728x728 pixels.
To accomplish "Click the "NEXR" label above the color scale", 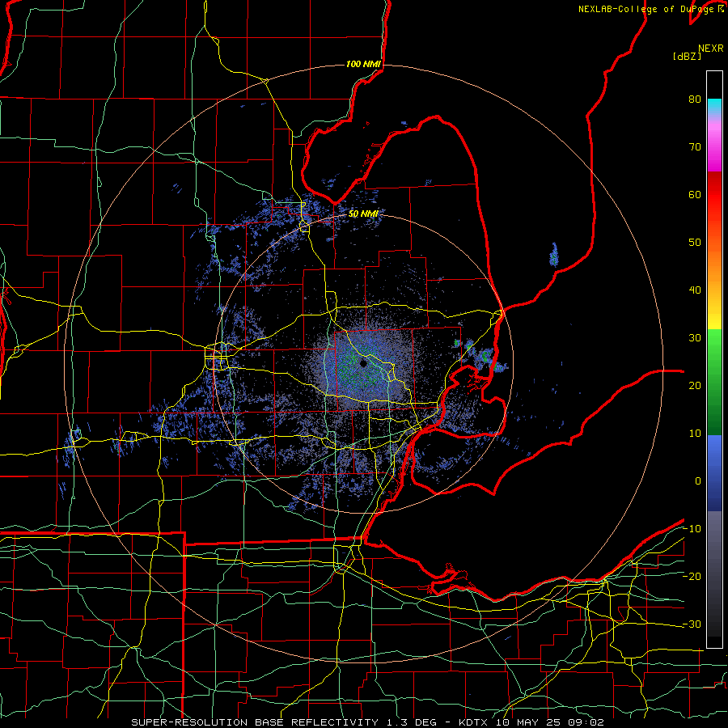I will (711, 49).
